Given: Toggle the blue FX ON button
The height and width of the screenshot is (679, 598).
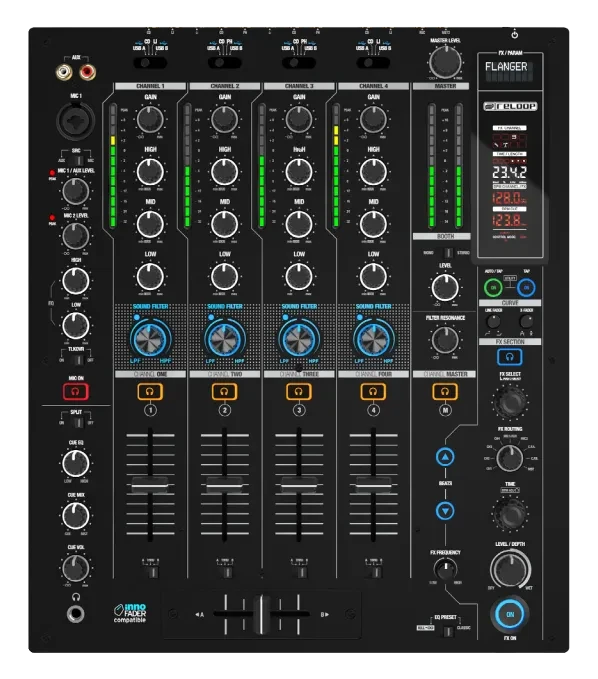Looking at the screenshot, I should pyautogui.click(x=510, y=614).
